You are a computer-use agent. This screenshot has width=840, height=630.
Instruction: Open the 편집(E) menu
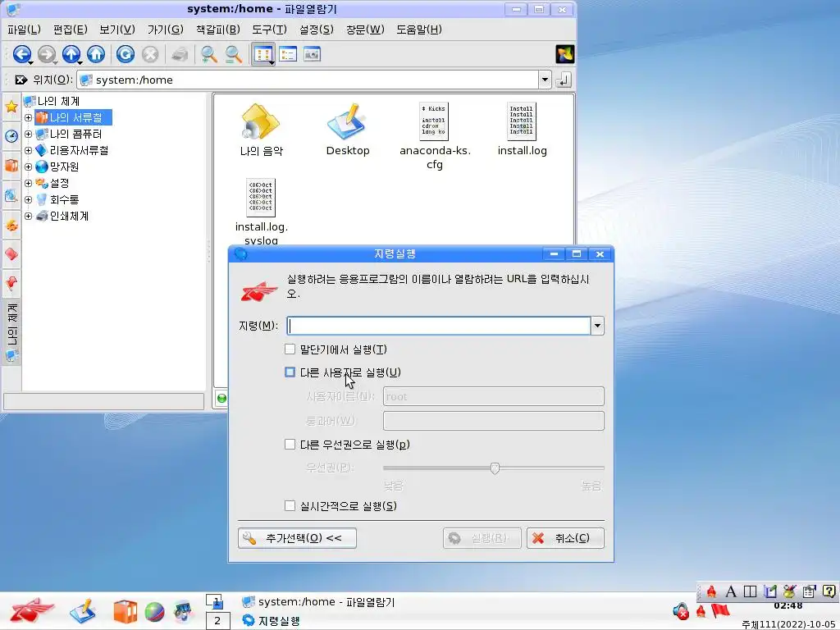tap(71, 30)
